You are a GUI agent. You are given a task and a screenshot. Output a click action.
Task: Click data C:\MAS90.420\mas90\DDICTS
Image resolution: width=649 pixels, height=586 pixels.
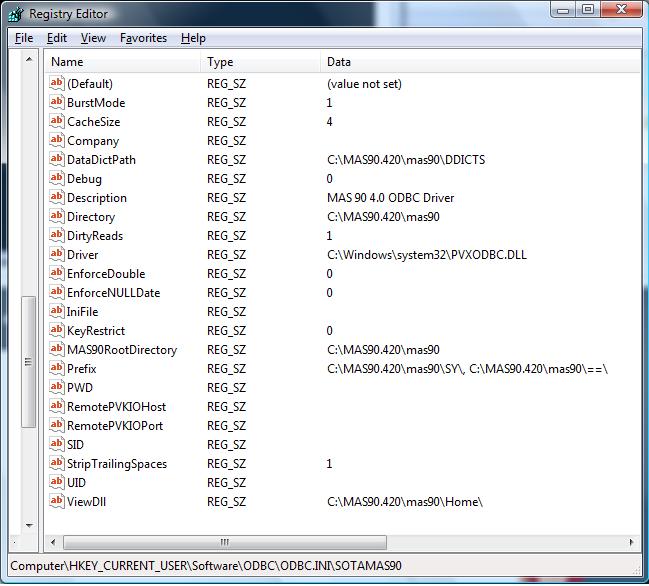point(406,160)
